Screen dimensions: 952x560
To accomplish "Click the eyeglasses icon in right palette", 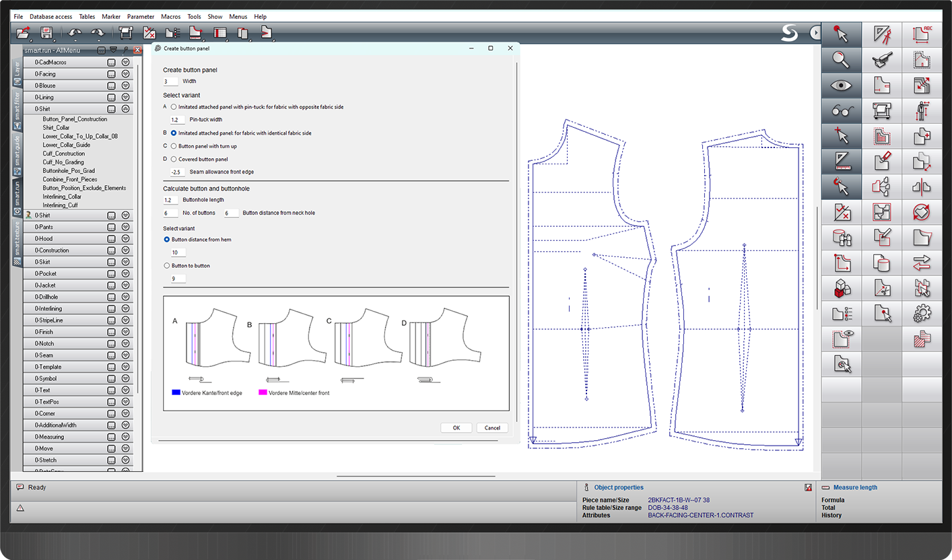I will point(842,111).
